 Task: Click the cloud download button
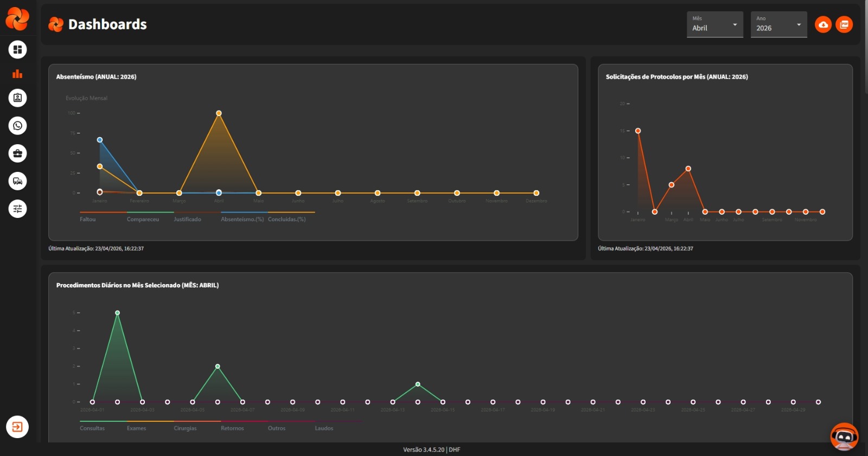[823, 24]
